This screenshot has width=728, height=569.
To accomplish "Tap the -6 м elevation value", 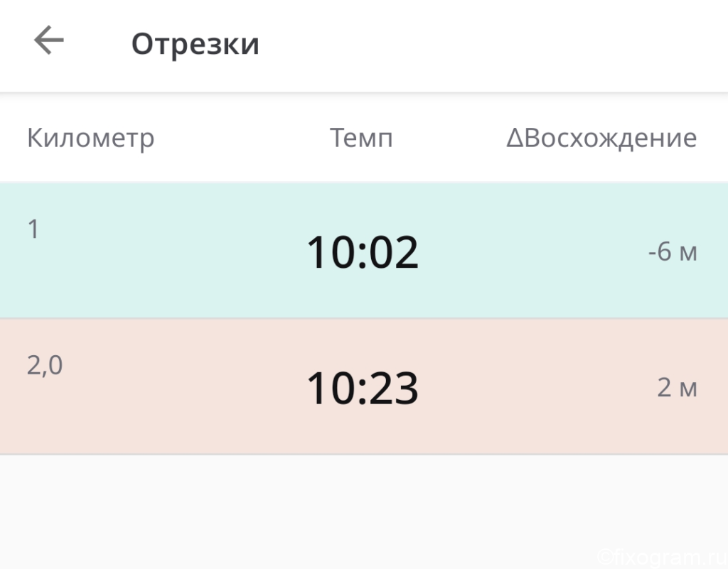I will pos(673,251).
